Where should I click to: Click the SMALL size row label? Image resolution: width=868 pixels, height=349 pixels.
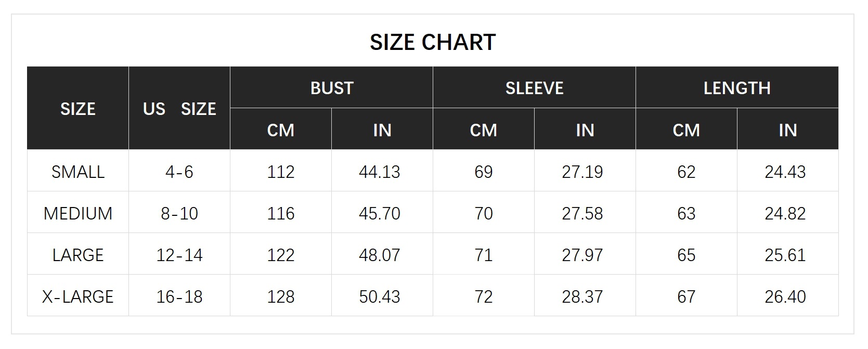(x=78, y=172)
